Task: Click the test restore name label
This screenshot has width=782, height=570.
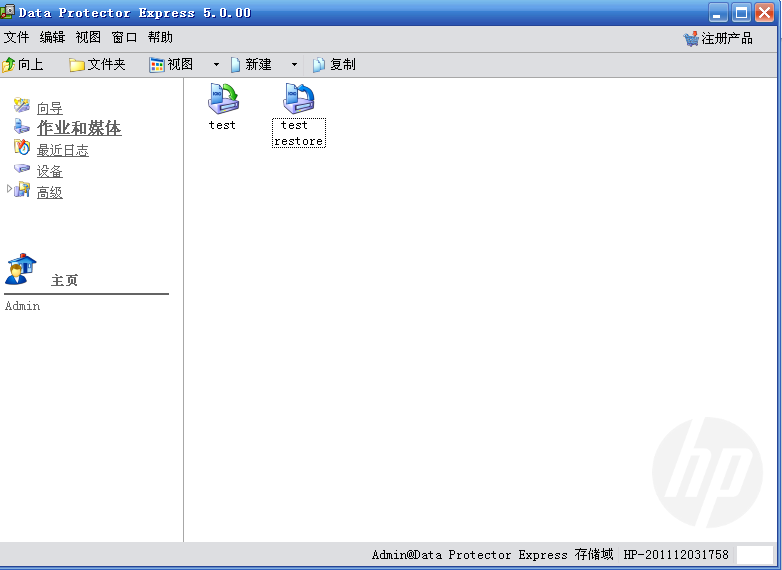Action: pos(299,133)
